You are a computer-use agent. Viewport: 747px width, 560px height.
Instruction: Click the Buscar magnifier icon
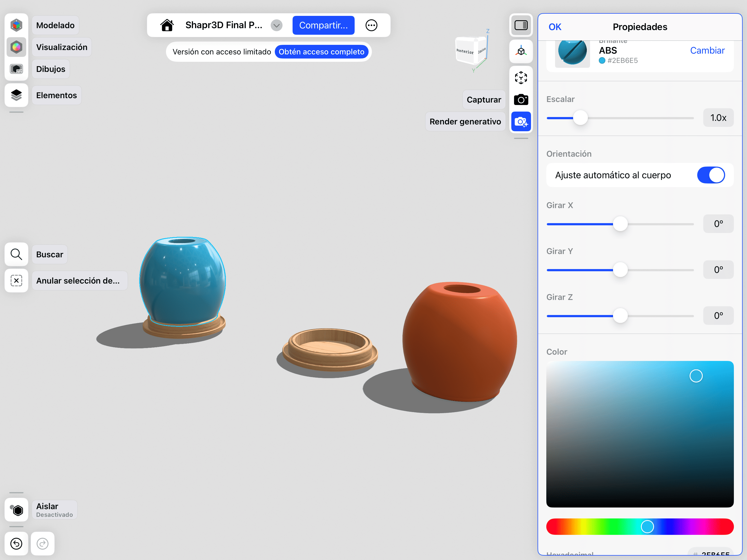point(16,254)
